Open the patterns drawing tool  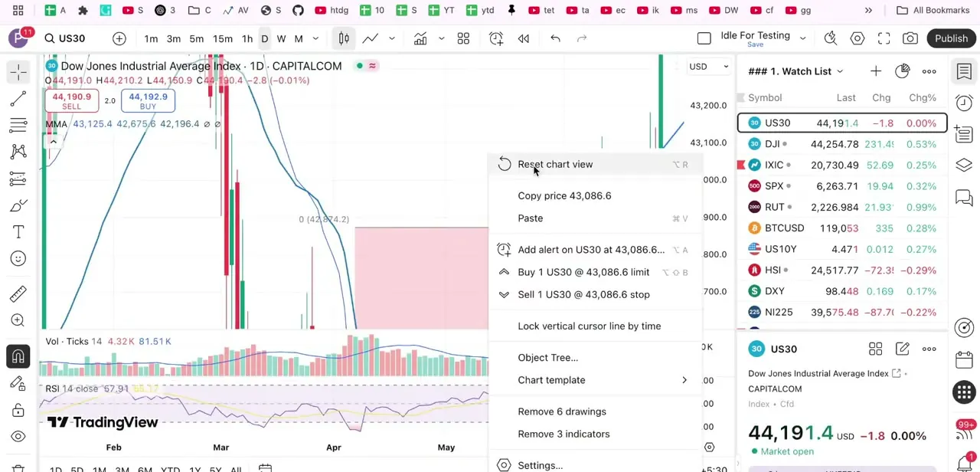(x=18, y=152)
